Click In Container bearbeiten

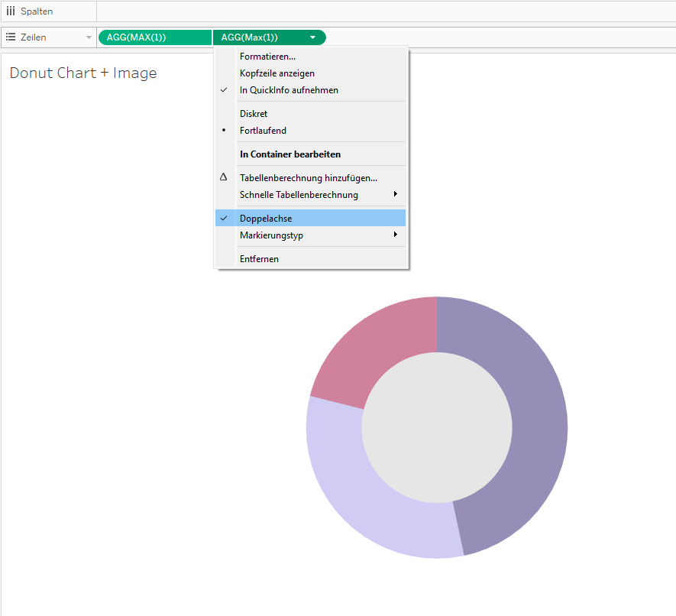tap(289, 154)
